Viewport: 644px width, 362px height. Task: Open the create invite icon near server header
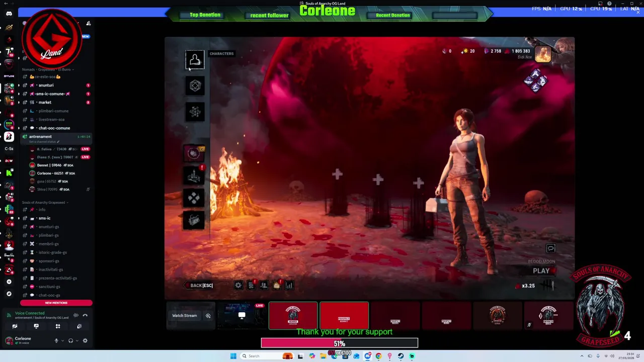click(89, 23)
